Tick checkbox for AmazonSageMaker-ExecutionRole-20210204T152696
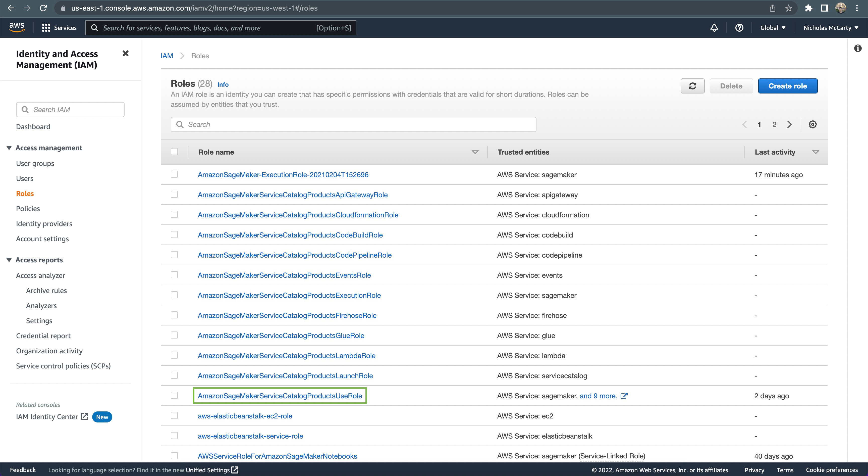The width and height of the screenshot is (868, 476). point(174,174)
